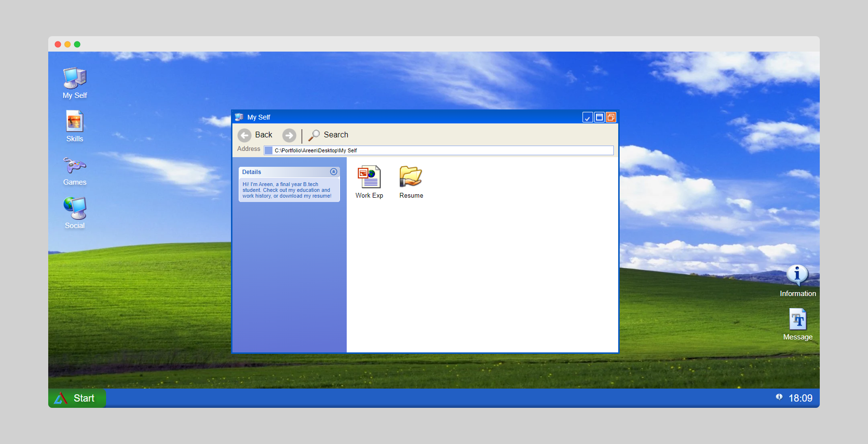Image resolution: width=868 pixels, height=444 pixels.
Task: Launch the Games desktop icon
Action: pyautogui.click(x=75, y=170)
